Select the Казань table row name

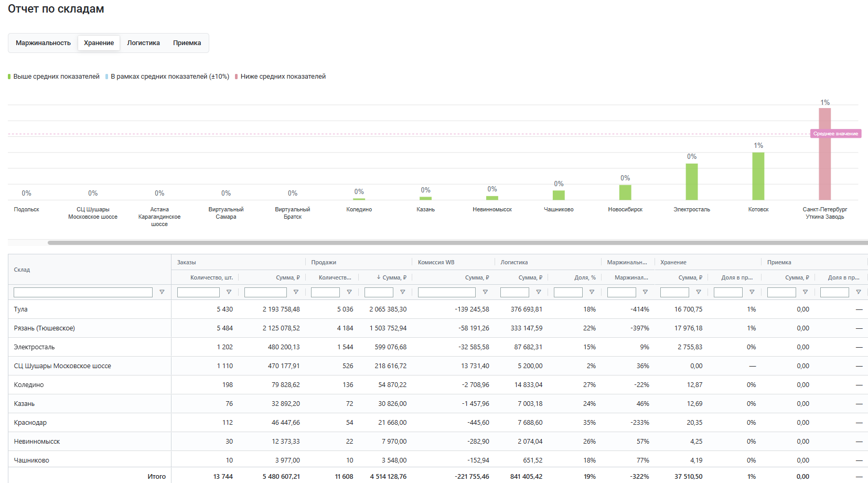click(24, 404)
